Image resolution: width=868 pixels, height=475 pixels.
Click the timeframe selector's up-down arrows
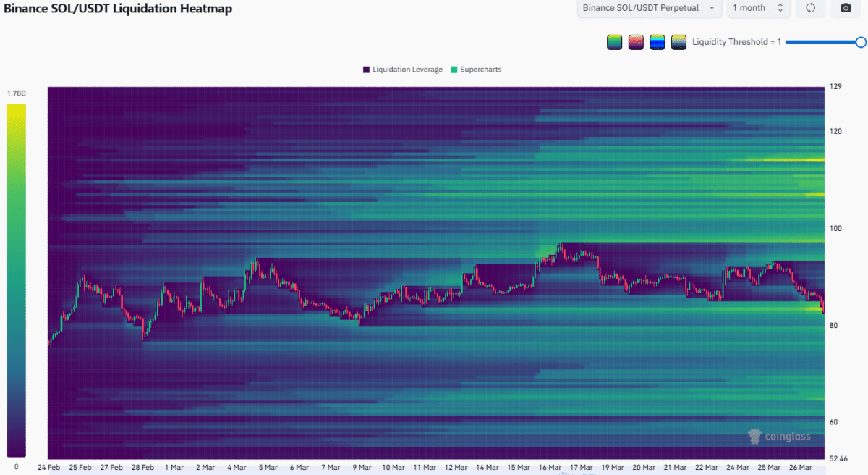point(780,8)
